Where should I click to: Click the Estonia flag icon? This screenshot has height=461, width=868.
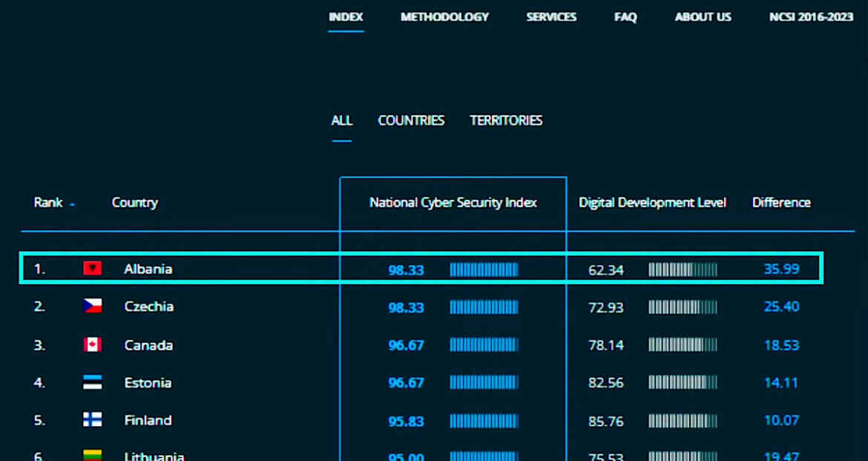click(x=93, y=382)
